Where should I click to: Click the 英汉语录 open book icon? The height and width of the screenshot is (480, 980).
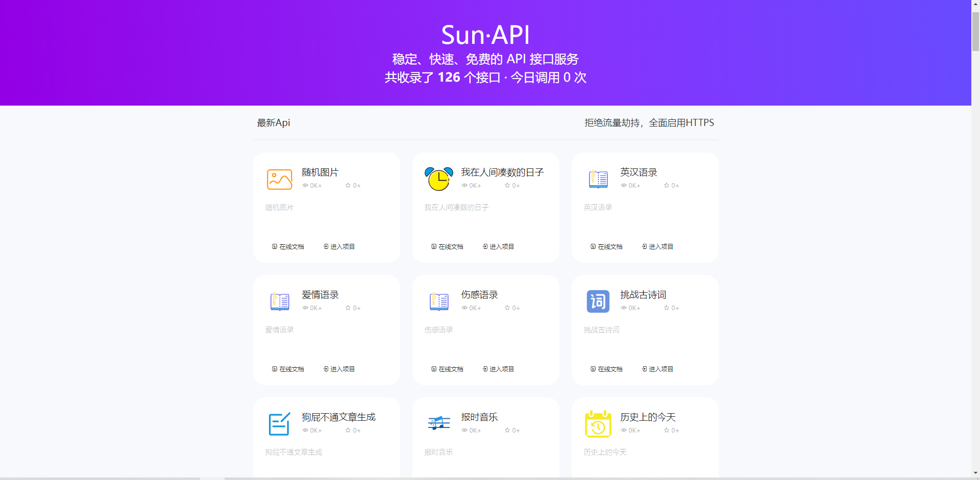pyautogui.click(x=598, y=179)
